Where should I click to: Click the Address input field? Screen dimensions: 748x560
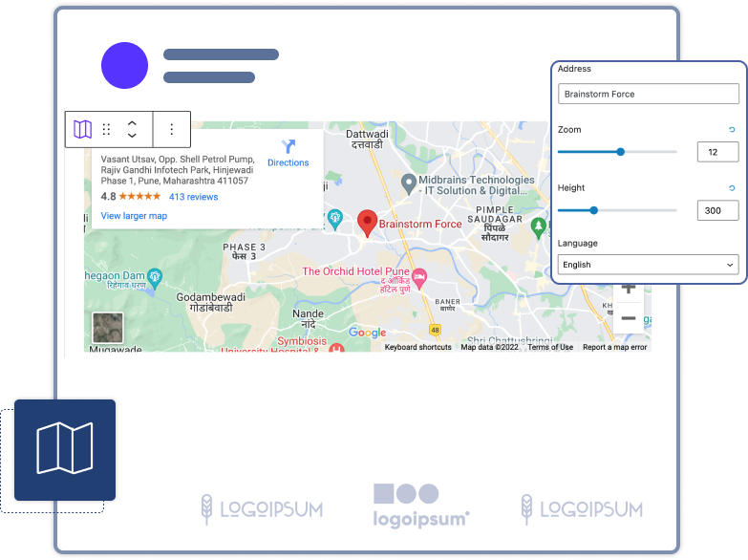click(649, 94)
